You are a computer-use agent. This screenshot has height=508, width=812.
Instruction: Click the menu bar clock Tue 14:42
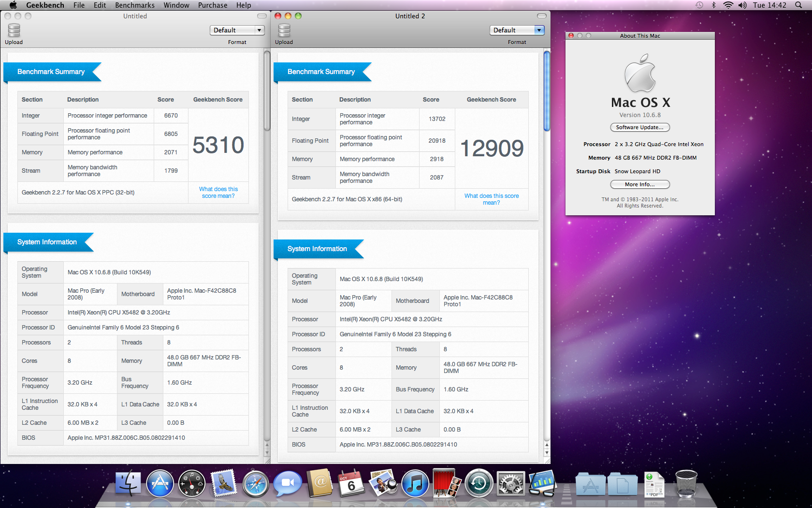point(769,5)
